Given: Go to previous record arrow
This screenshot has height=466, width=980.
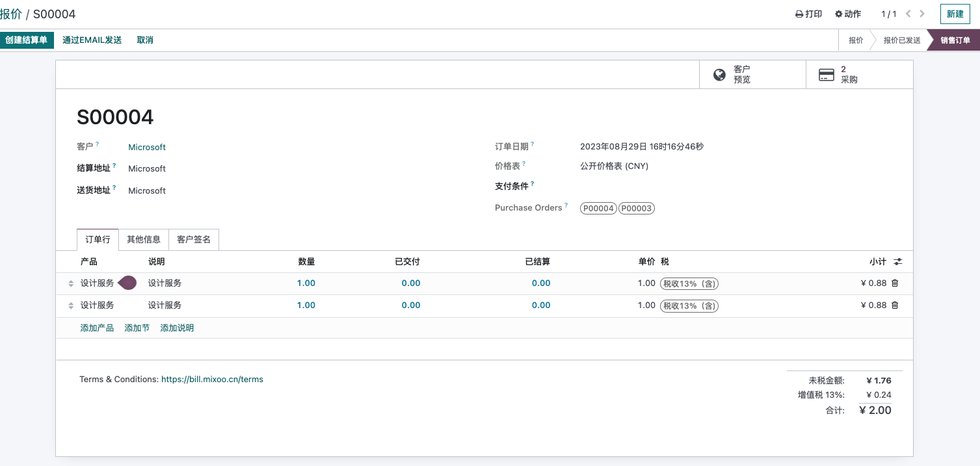Looking at the screenshot, I should (908, 14).
